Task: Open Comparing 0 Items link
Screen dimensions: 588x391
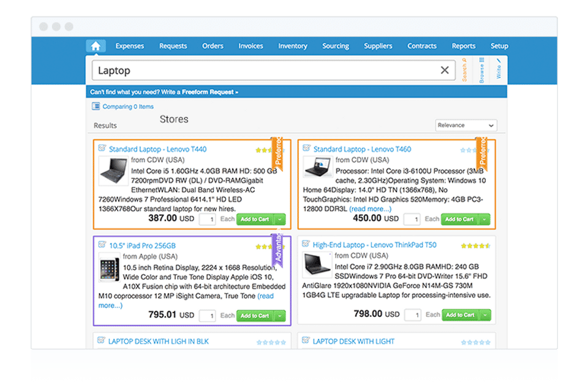Action: [128, 106]
